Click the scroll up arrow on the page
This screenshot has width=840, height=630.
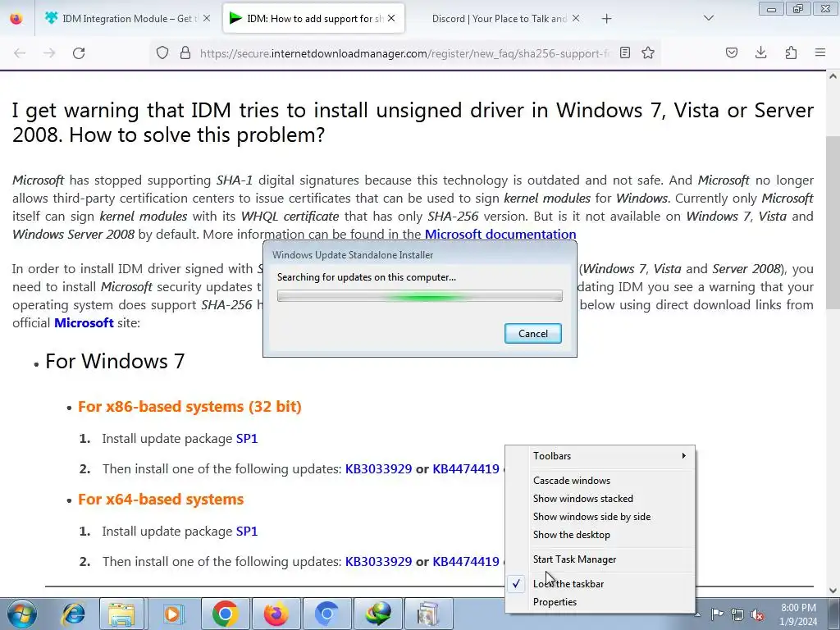click(x=833, y=76)
